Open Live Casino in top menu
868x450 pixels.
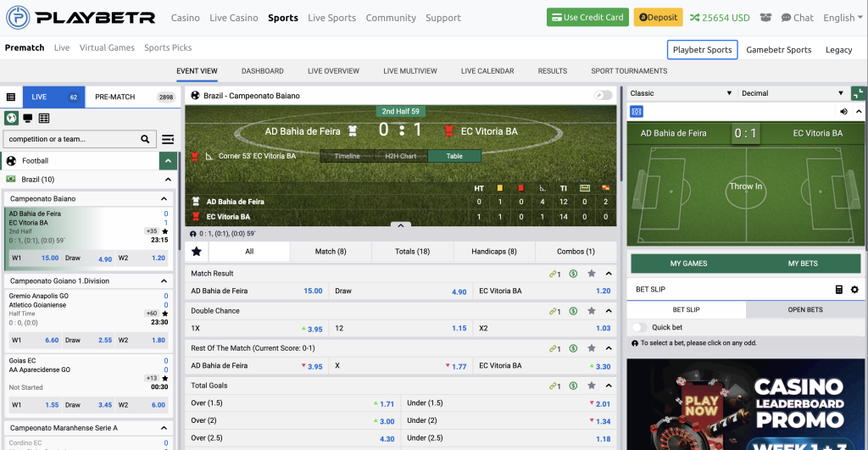[x=234, y=18]
